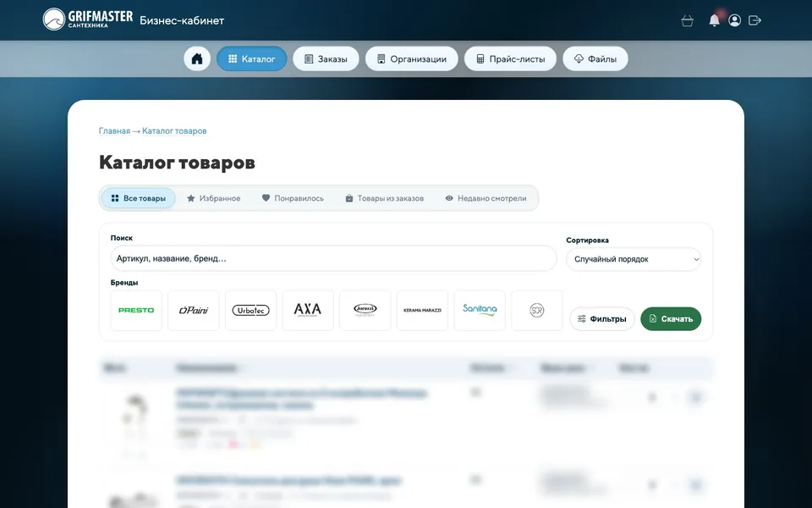Filter by Urbatec brand logo
The height and width of the screenshot is (508, 812).
[x=250, y=310]
